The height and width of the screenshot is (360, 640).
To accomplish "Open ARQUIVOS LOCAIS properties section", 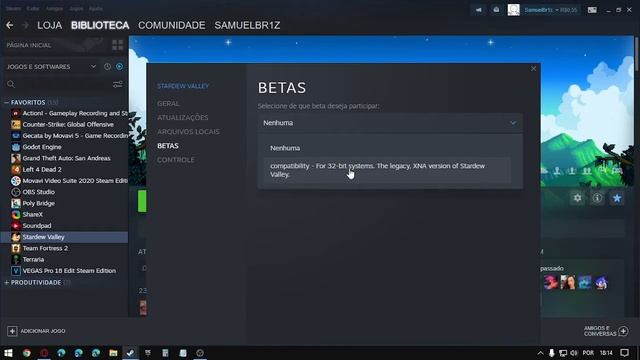I will pos(188,132).
